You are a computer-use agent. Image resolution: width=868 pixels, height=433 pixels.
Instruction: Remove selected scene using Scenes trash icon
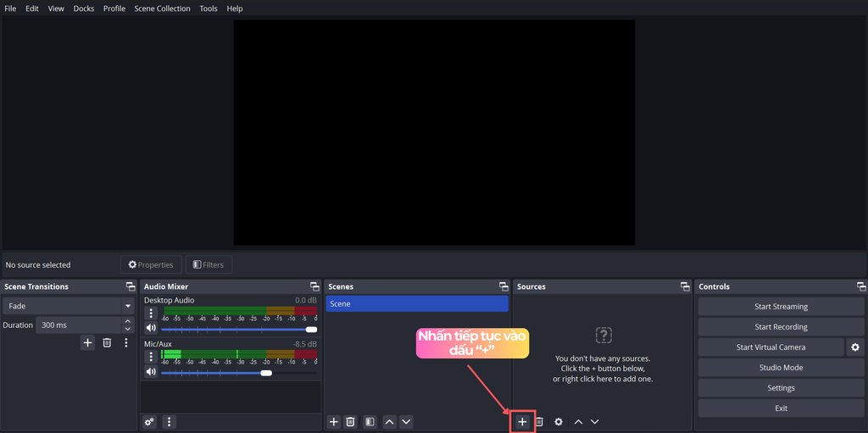tap(350, 421)
